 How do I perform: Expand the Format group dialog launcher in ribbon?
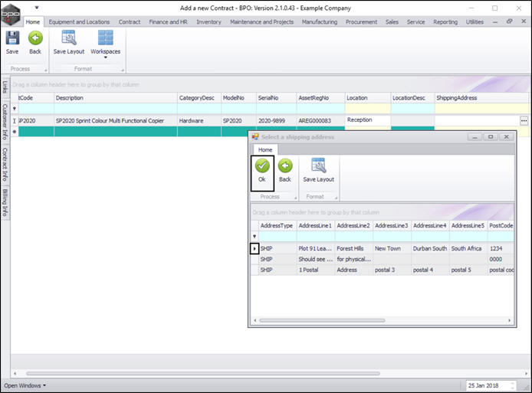(x=123, y=70)
